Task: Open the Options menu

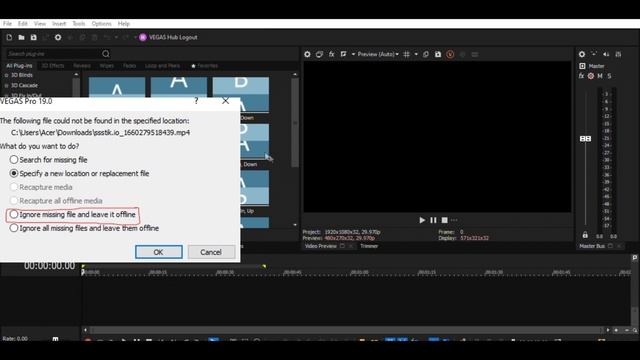Action: pyautogui.click(x=101, y=24)
